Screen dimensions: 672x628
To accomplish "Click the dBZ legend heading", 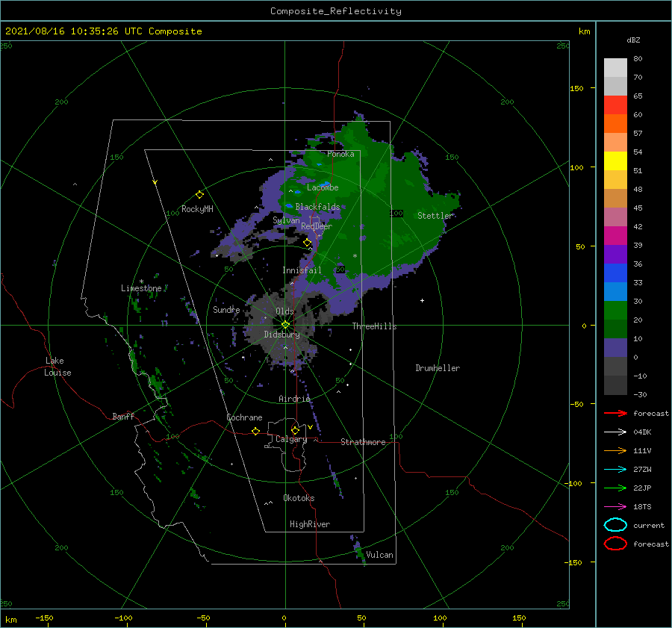I will pyautogui.click(x=633, y=40).
